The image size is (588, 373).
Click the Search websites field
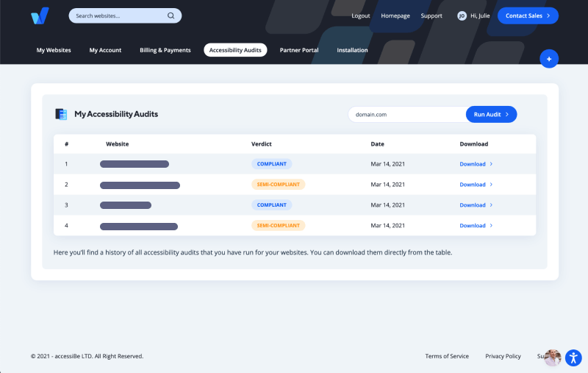click(118, 15)
